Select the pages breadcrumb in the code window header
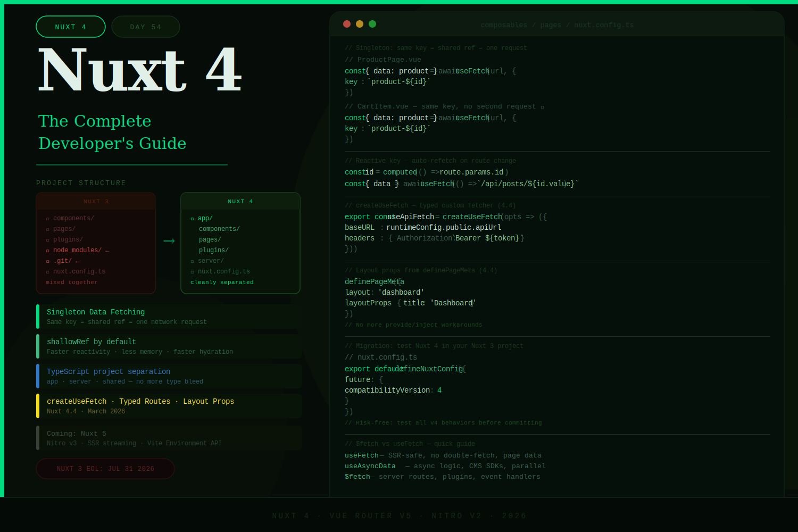Screen dimensions: 798x532 click(x=551, y=24)
